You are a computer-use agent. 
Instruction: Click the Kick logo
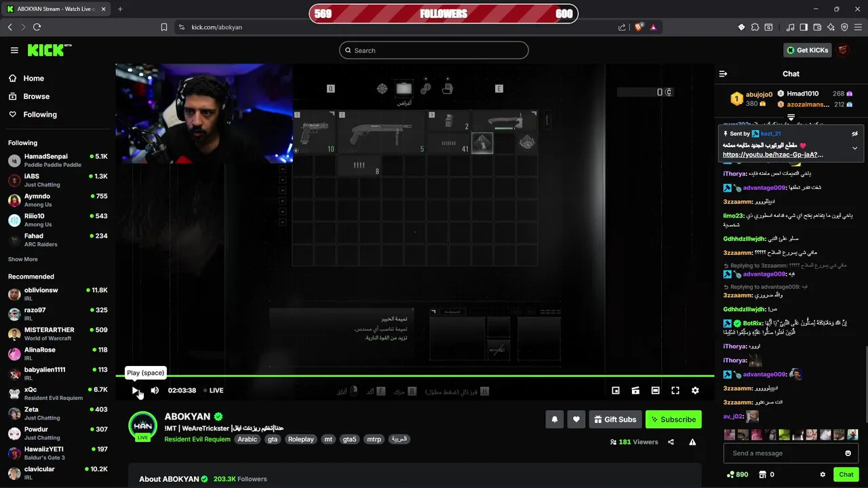[x=49, y=50]
